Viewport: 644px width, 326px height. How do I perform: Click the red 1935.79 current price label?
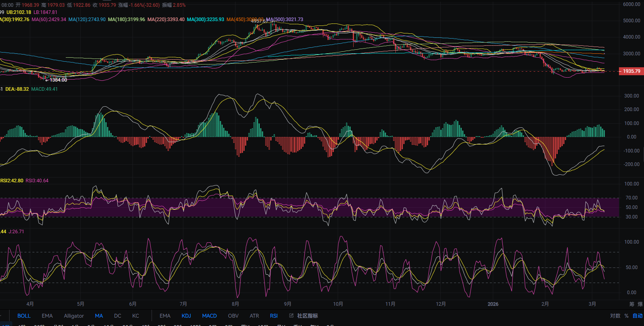[631, 71]
